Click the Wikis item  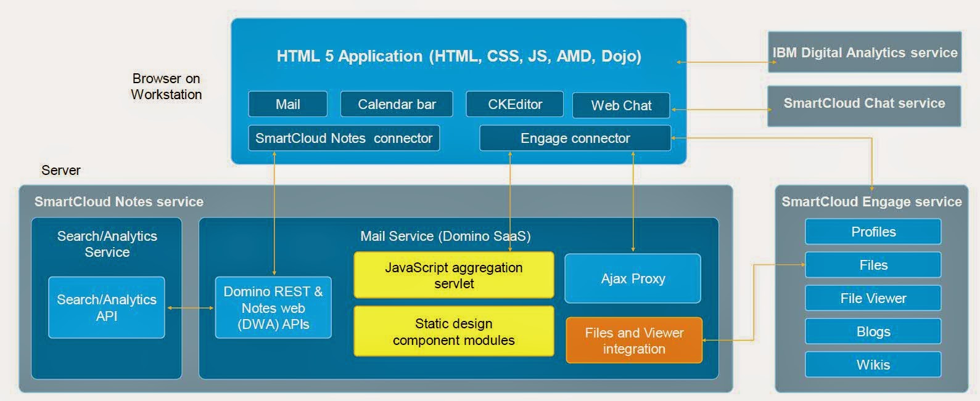click(873, 365)
